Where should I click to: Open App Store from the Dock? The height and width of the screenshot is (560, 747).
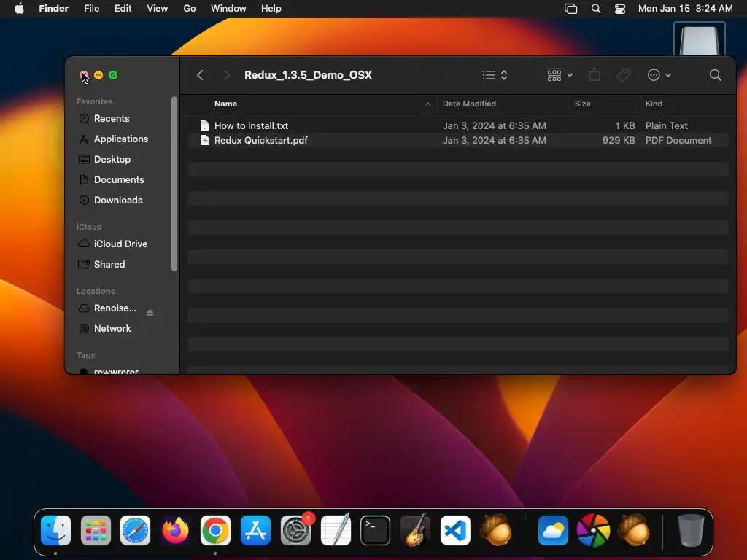coord(255,531)
